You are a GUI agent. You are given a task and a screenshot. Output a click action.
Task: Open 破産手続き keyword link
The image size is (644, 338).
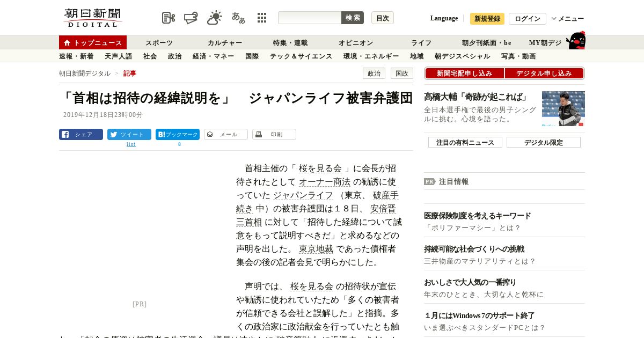[386, 195]
